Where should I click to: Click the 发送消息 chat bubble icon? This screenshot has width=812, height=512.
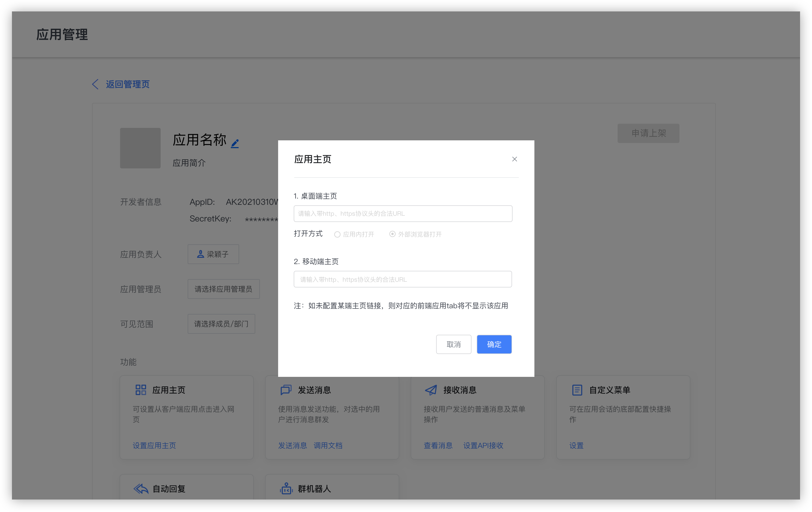pos(286,390)
